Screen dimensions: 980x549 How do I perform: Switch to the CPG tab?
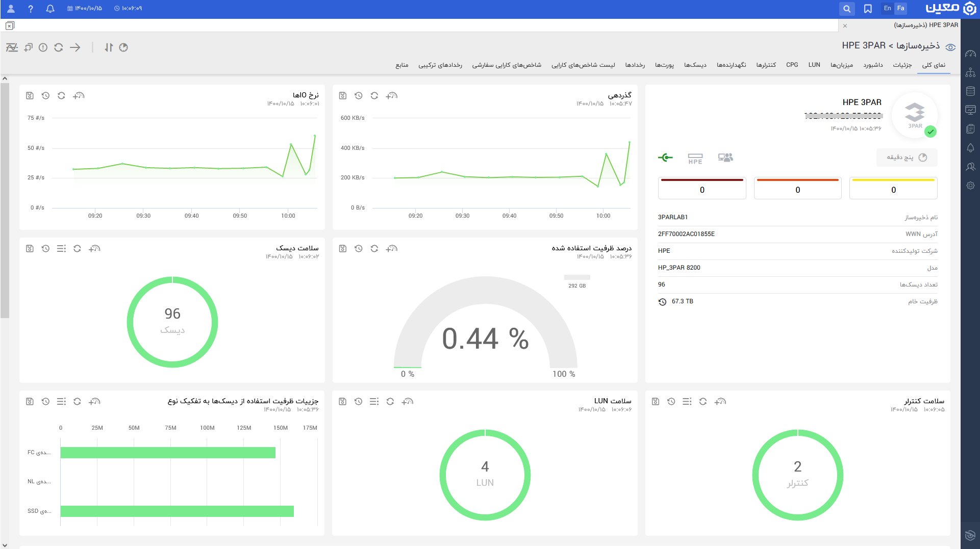click(792, 65)
